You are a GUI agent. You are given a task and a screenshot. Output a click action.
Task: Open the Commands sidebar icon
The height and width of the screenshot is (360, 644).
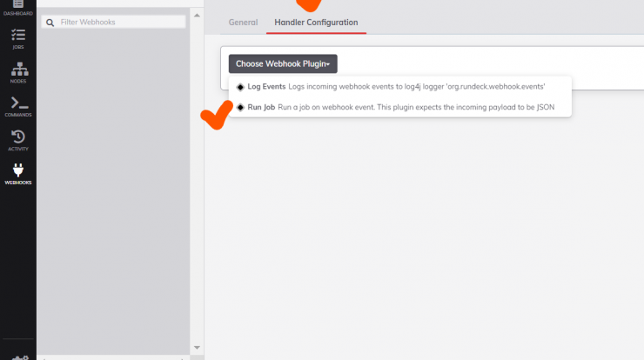18,107
